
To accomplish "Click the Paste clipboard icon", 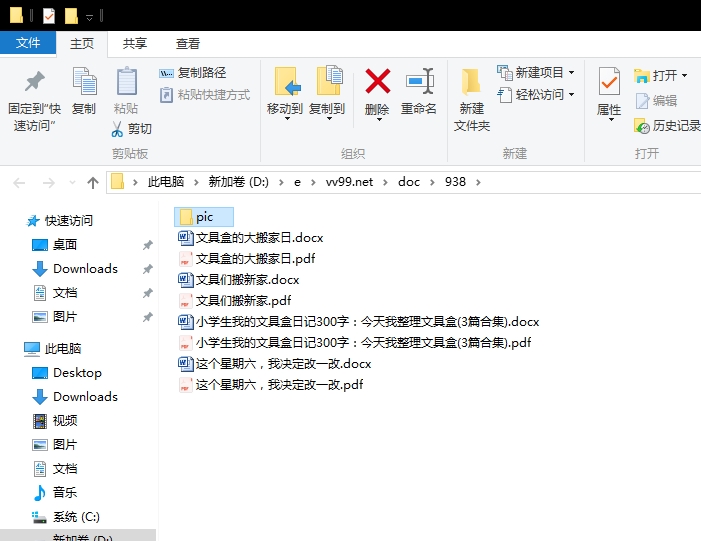I will point(127,81).
